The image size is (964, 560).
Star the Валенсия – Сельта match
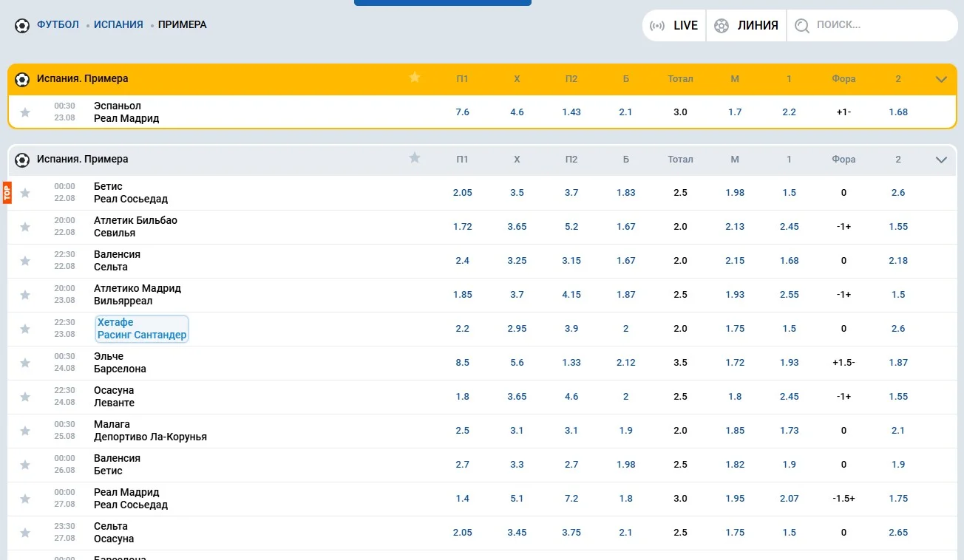(x=25, y=261)
